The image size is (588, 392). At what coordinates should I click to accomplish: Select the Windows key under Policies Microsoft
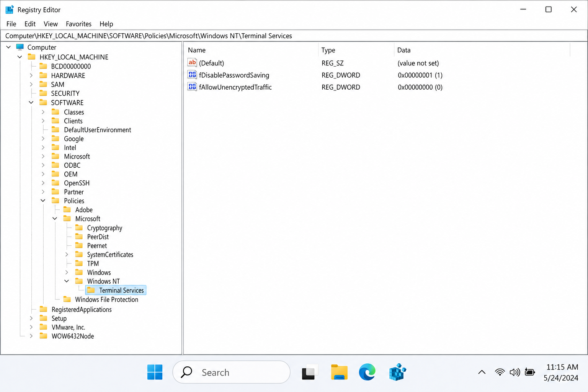click(x=99, y=273)
